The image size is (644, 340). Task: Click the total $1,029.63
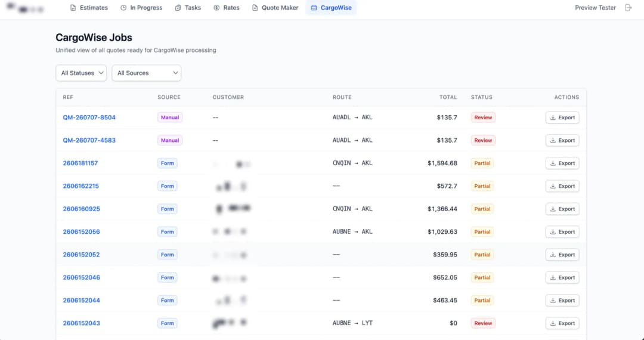(x=442, y=231)
